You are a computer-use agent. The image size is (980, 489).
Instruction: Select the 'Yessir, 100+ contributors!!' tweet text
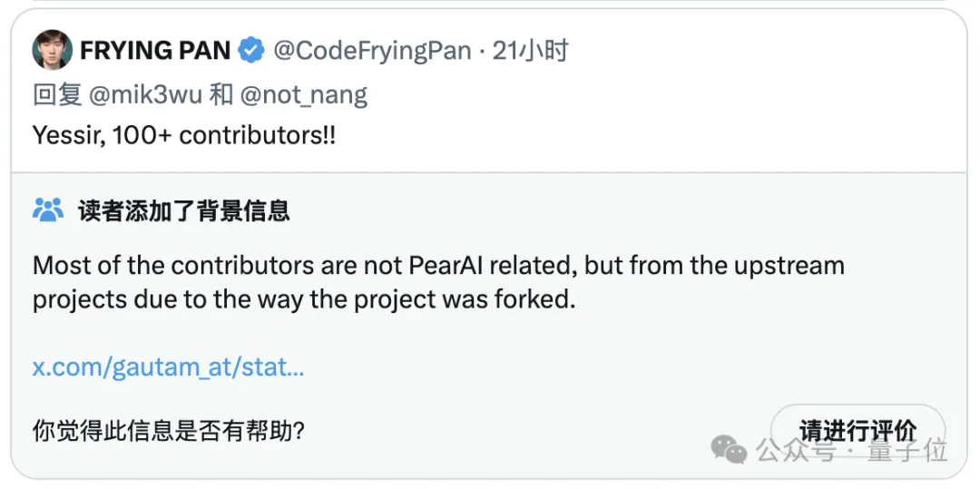point(183,135)
